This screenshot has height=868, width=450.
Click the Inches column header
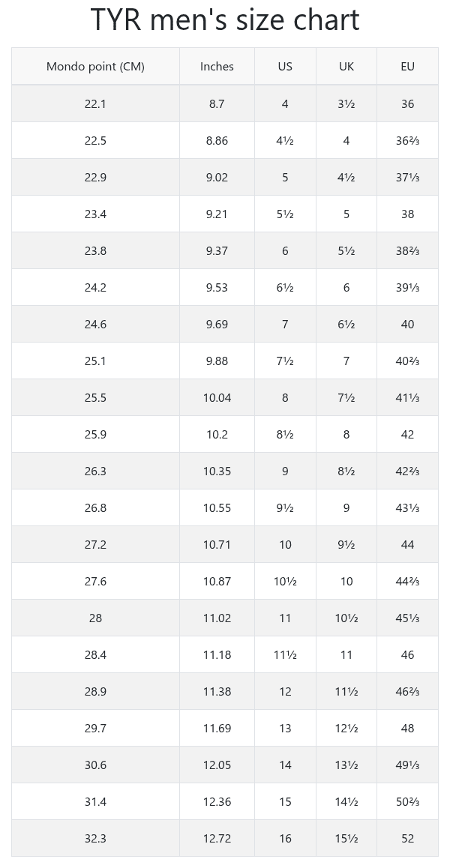[217, 67]
